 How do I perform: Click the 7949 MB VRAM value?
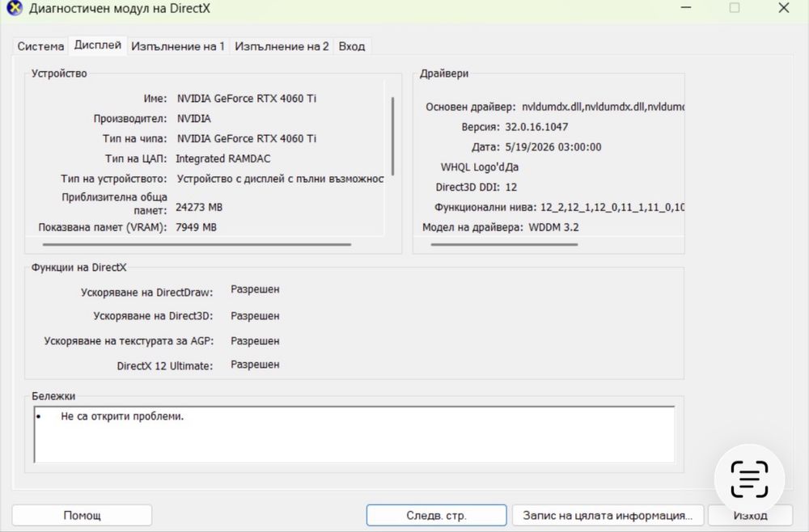196,227
